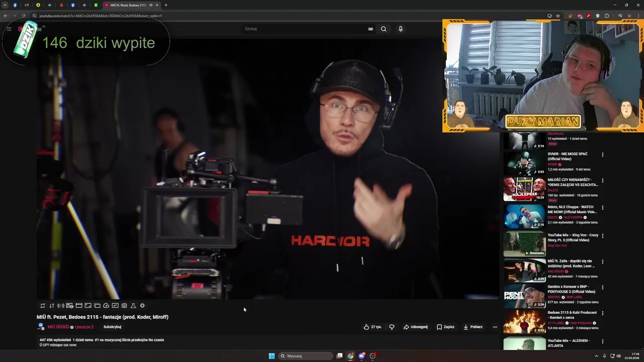The width and height of the screenshot is (644, 362).
Task: Reload the page with the refresh button
Action: point(24,16)
